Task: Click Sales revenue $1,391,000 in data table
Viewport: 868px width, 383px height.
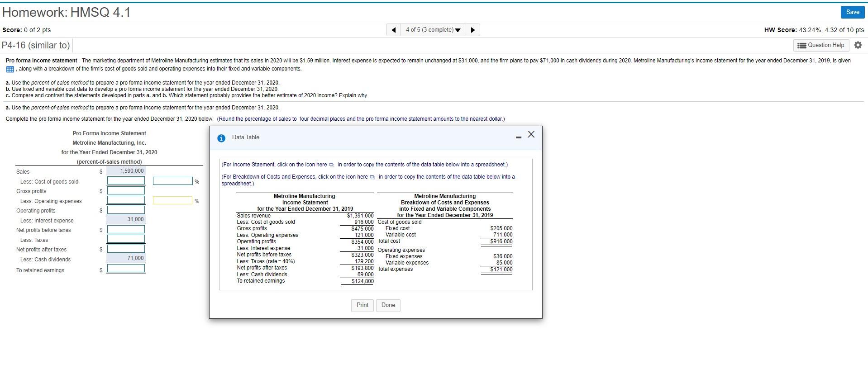Action: tap(360, 216)
